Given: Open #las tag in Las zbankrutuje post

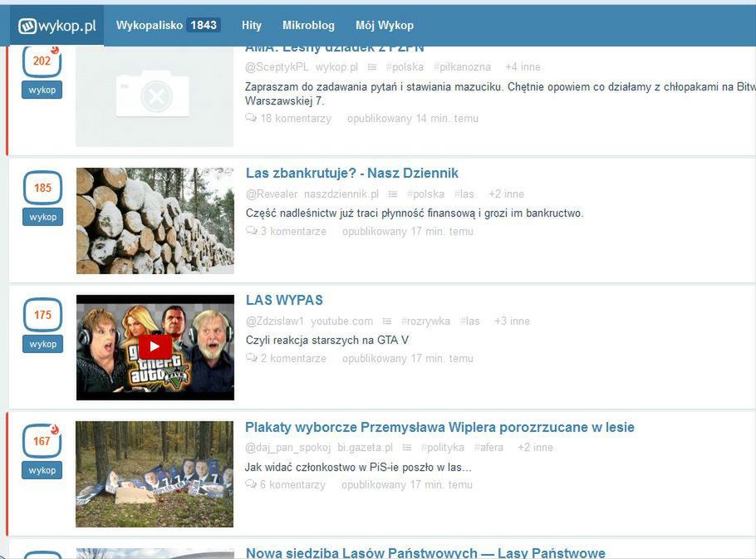Looking at the screenshot, I should [x=464, y=194].
